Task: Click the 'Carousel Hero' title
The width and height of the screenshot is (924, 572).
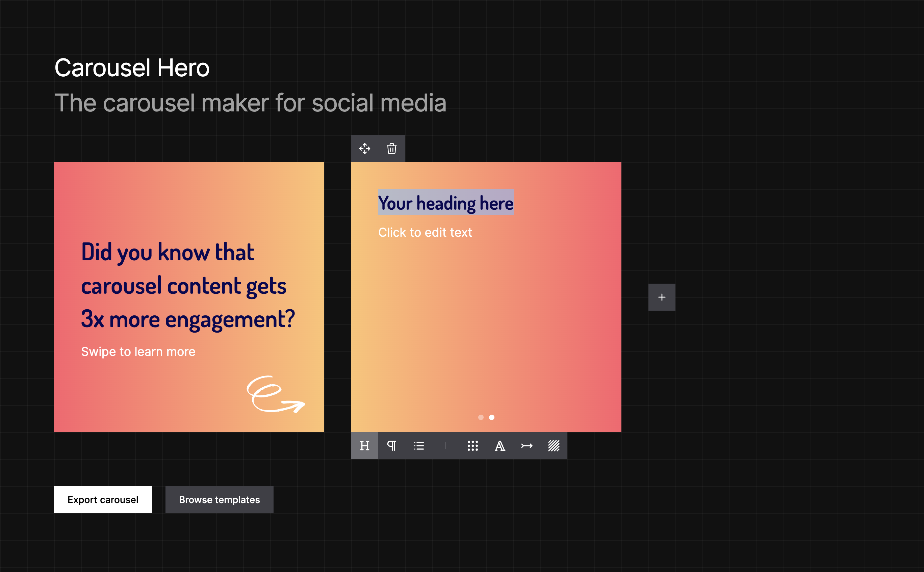Action: point(132,68)
